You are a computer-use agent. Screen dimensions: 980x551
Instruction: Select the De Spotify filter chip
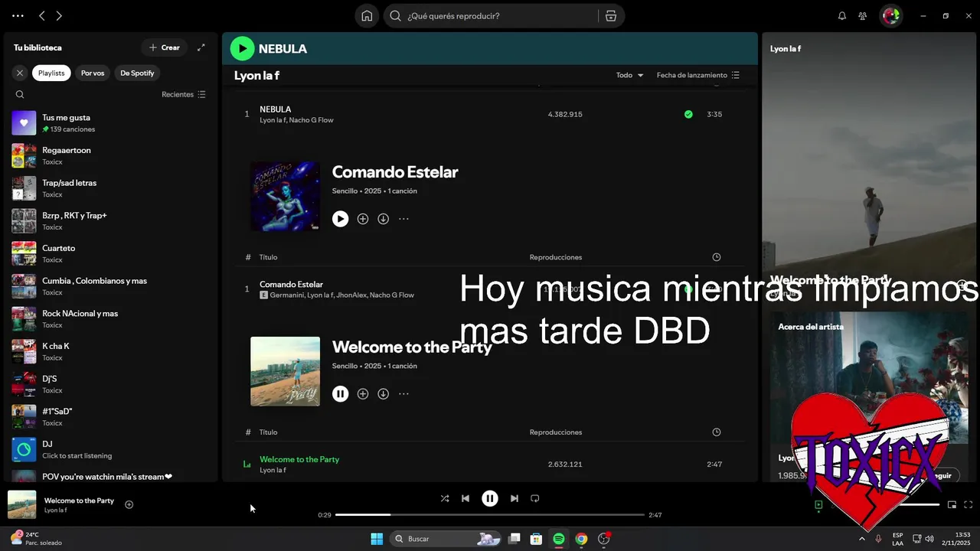coord(137,73)
